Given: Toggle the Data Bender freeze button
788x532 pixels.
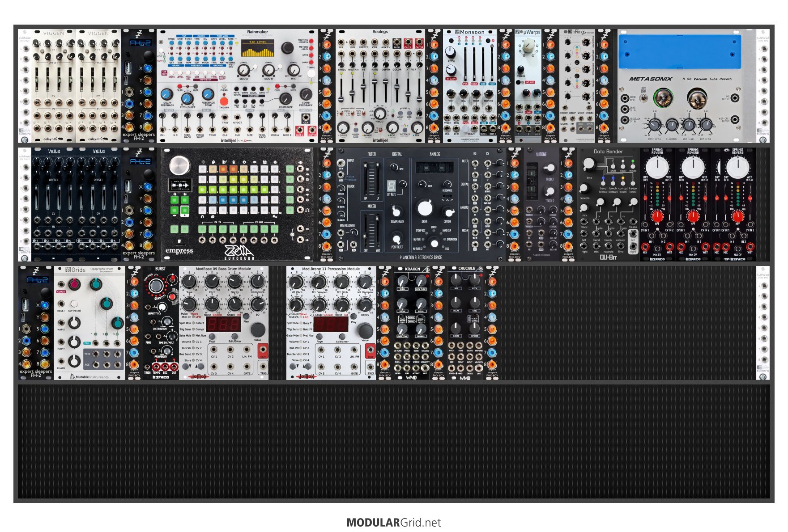Looking at the screenshot, I should click(633, 183).
